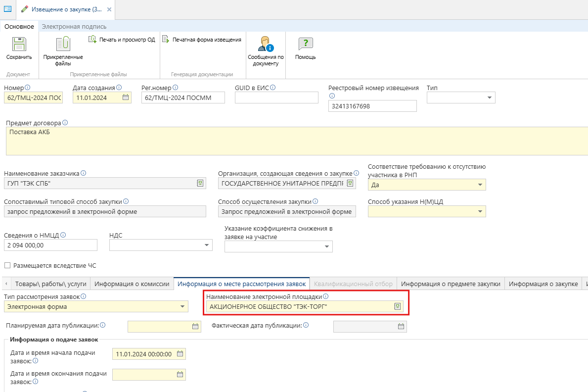The image size is (588, 392).
Task: Expand Соответствие требованию РНП dropdown
Action: click(x=480, y=185)
